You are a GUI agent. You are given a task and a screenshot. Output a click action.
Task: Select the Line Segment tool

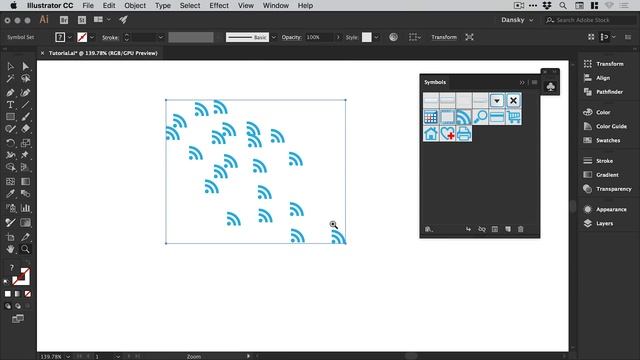click(25, 105)
